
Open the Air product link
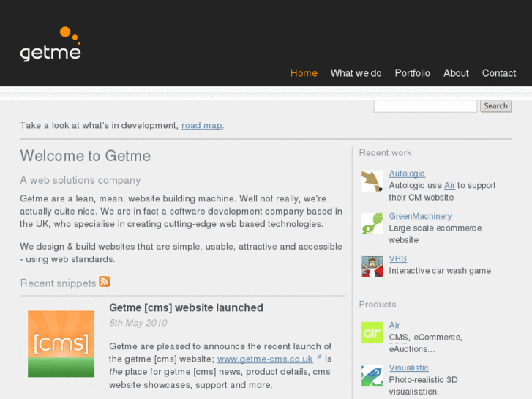394,325
